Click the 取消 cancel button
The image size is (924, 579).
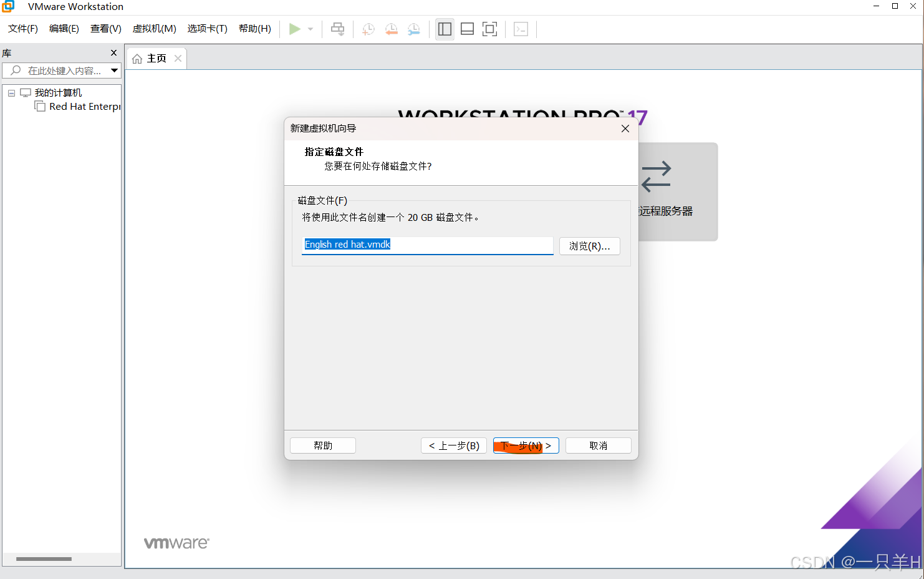coord(599,445)
